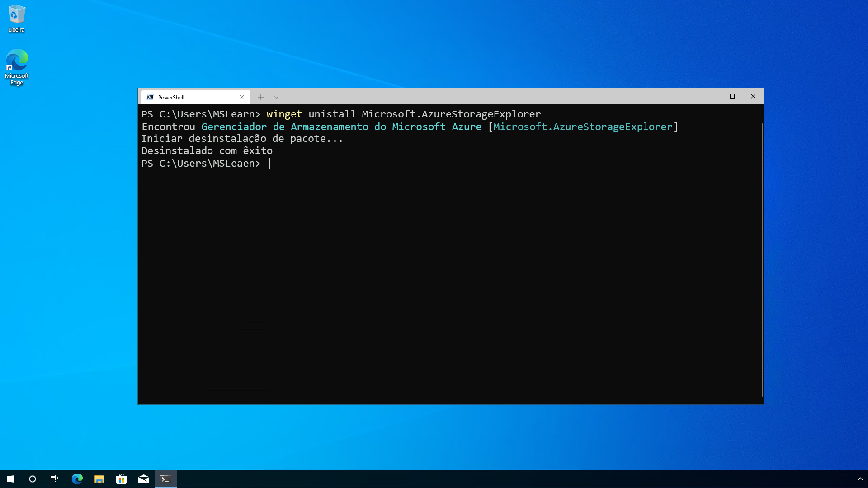This screenshot has width=868, height=488.
Task: Click the terminal vertical scrollbar
Action: click(762, 260)
